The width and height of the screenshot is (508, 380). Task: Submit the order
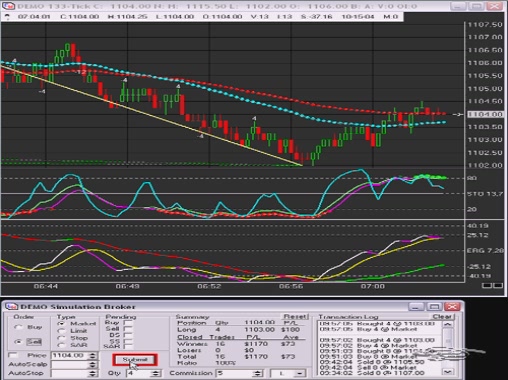click(x=135, y=360)
